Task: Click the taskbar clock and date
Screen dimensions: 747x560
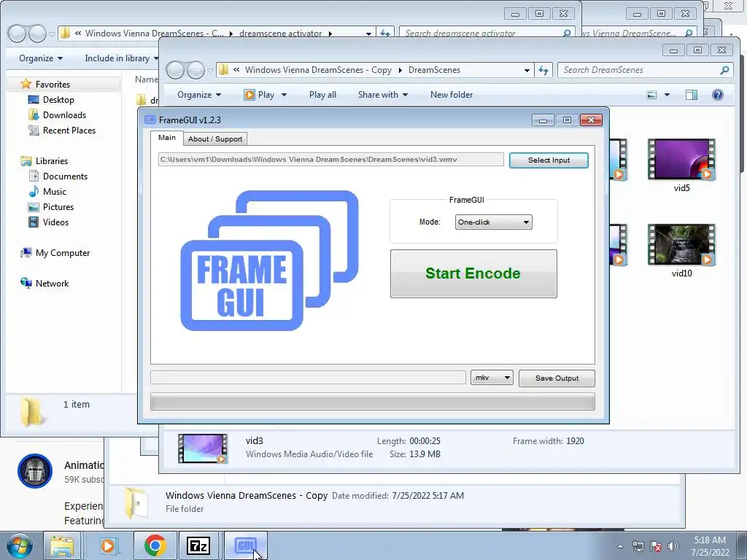Action: coord(710,546)
